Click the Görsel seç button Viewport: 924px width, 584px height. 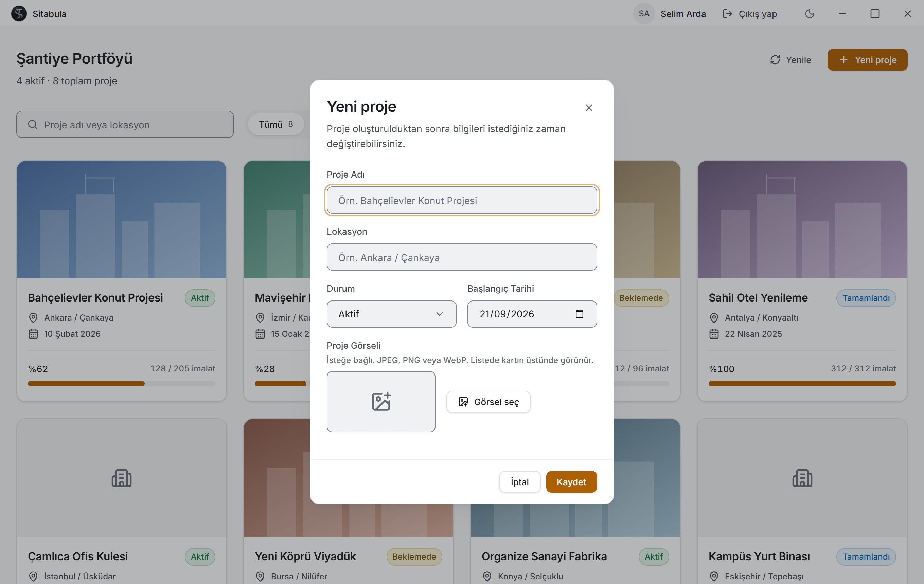coord(488,402)
